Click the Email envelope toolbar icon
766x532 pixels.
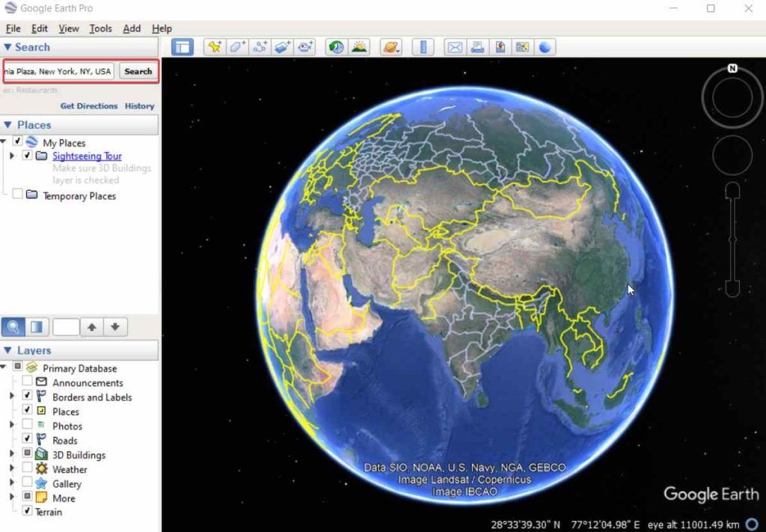tap(455, 47)
